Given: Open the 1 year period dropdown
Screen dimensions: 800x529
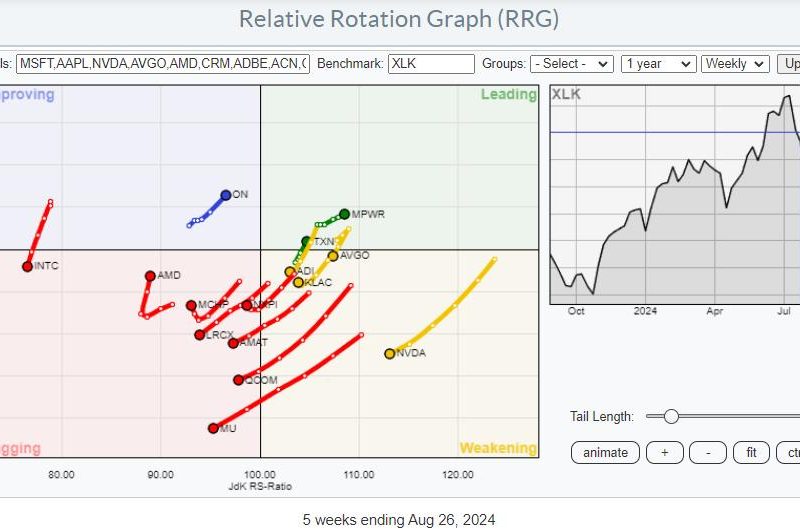Looking at the screenshot, I should click(x=658, y=64).
